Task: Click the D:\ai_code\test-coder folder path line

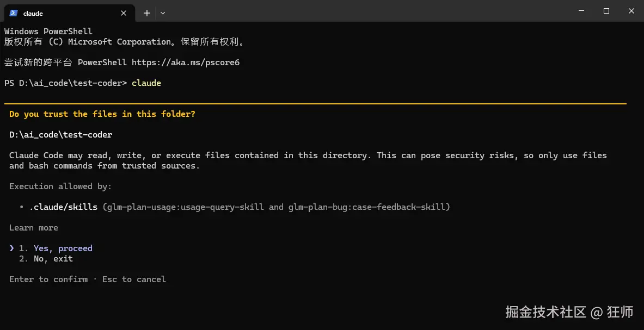Action: point(60,134)
